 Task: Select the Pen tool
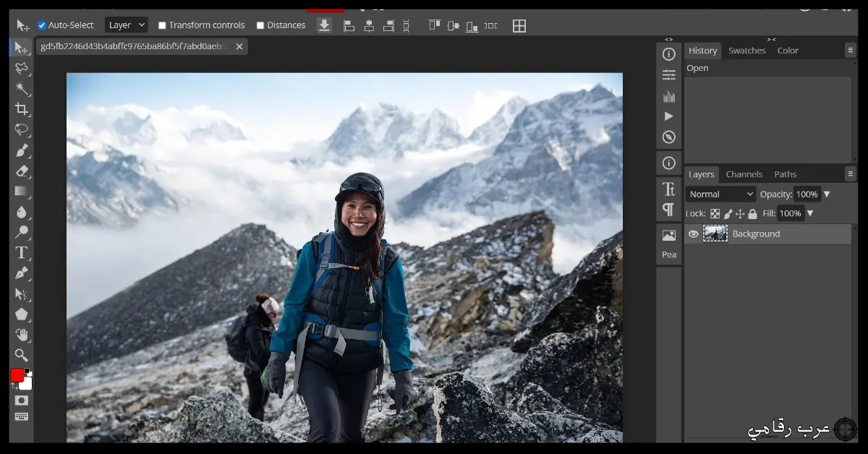(22, 274)
